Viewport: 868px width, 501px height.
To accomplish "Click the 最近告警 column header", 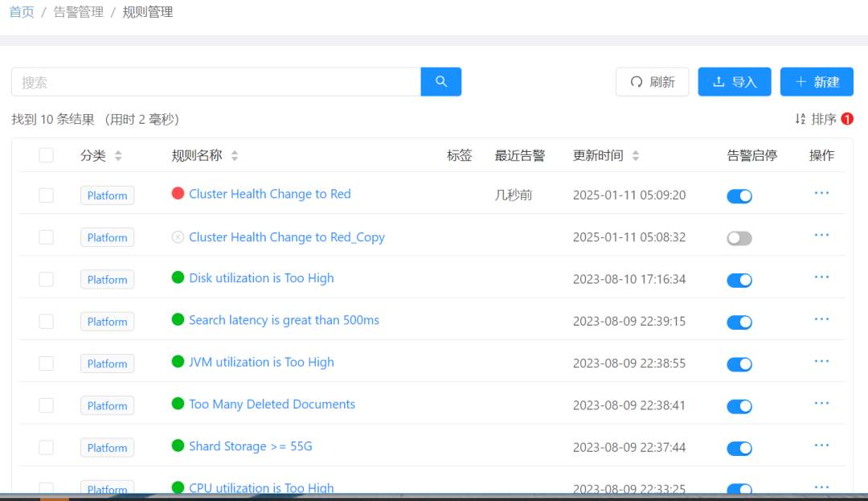I will pyautogui.click(x=519, y=155).
